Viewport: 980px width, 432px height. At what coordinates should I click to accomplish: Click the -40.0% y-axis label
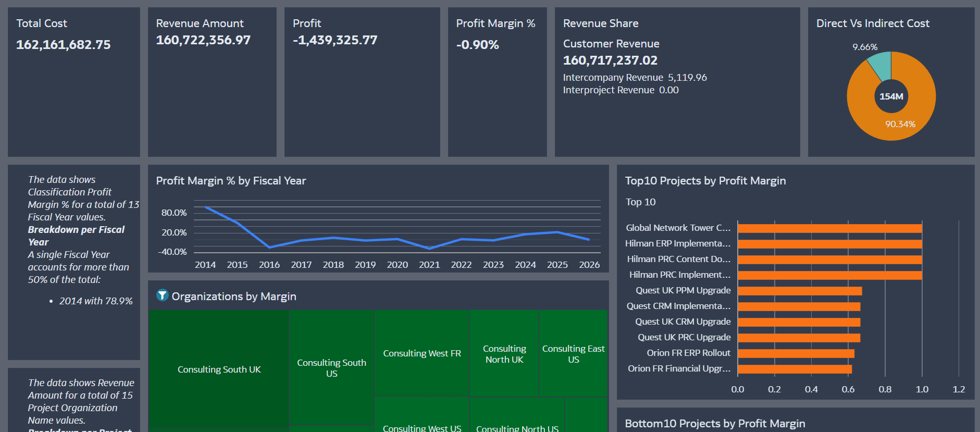coord(172,252)
